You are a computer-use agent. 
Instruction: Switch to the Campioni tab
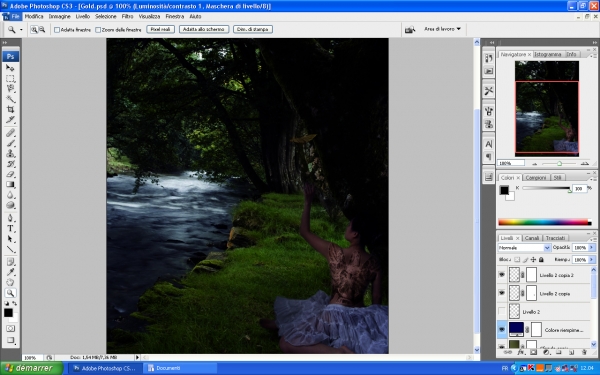click(x=536, y=178)
